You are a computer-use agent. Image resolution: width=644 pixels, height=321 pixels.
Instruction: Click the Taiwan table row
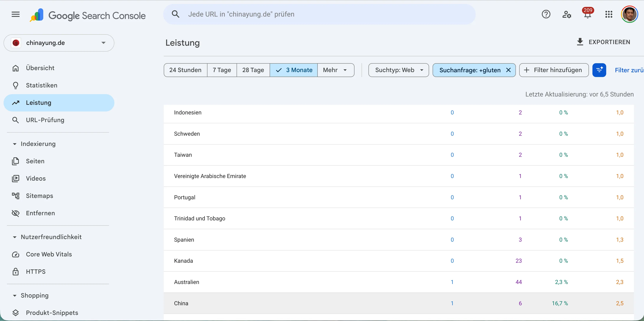[399, 155]
